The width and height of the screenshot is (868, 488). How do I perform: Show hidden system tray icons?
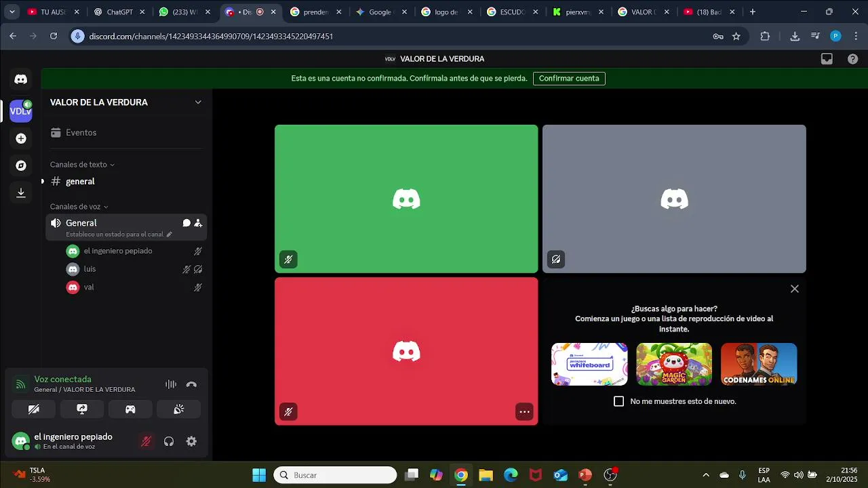pos(706,475)
